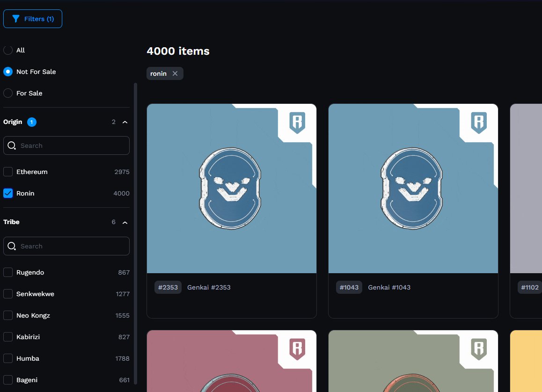The height and width of the screenshot is (392, 542).
Task: Click the Ronin badge on Genkai #1043 card
Action: click(x=479, y=123)
